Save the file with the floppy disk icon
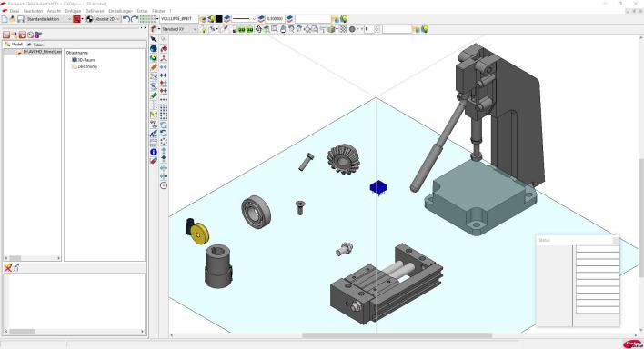This screenshot has height=349, width=644. tap(21, 19)
